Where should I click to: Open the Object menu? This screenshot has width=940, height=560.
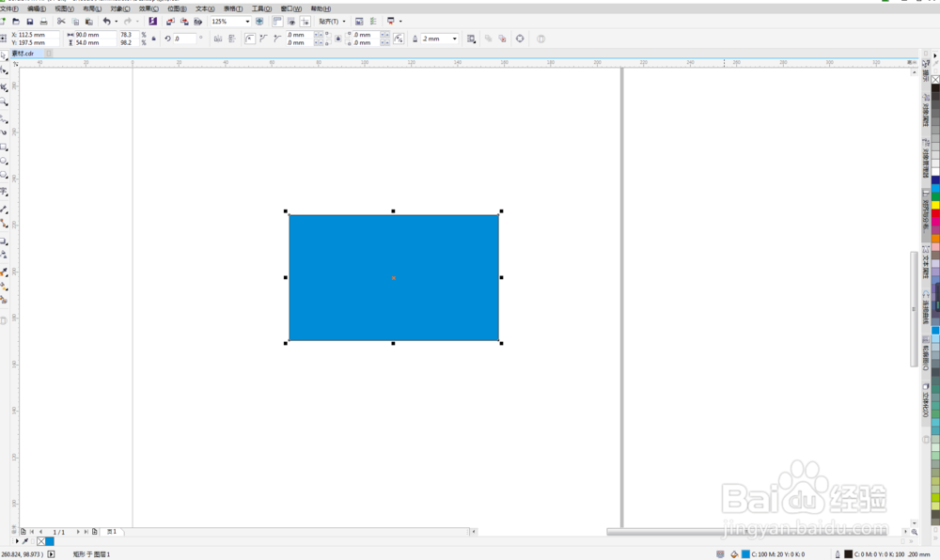(x=120, y=9)
